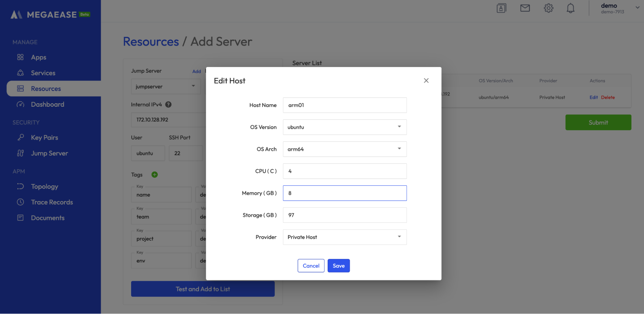Select Key Pairs in the Security section
This screenshot has width=644, height=314.
pos(44,138)
